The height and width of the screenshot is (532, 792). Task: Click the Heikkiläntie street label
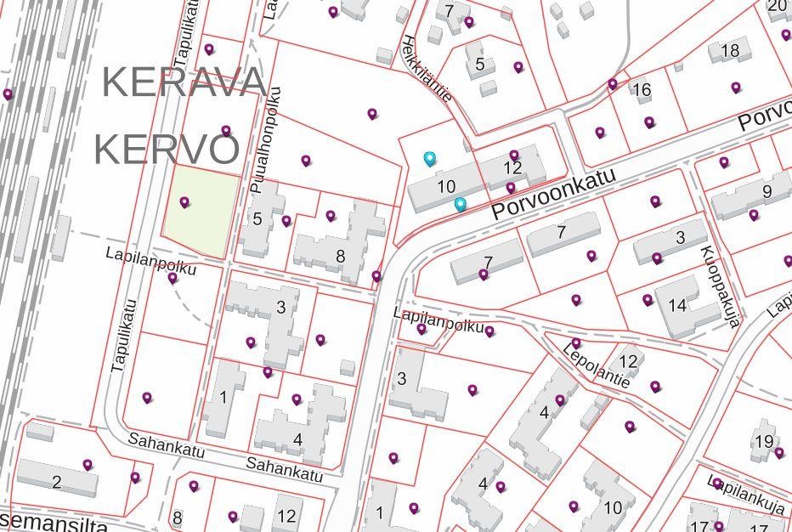tap(427, 68)
